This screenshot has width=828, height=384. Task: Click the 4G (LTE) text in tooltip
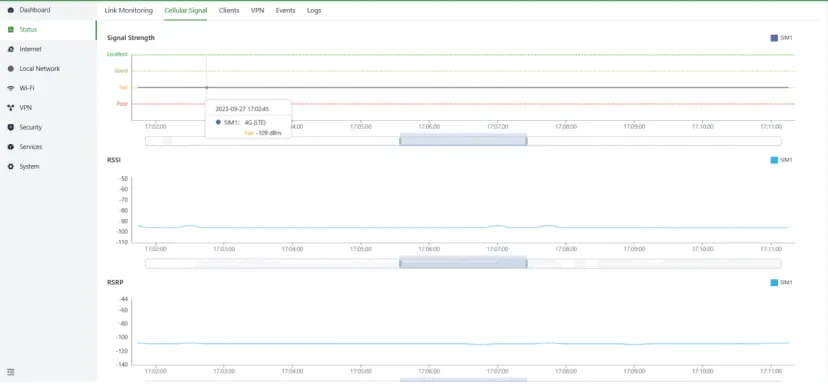(256, 123)
